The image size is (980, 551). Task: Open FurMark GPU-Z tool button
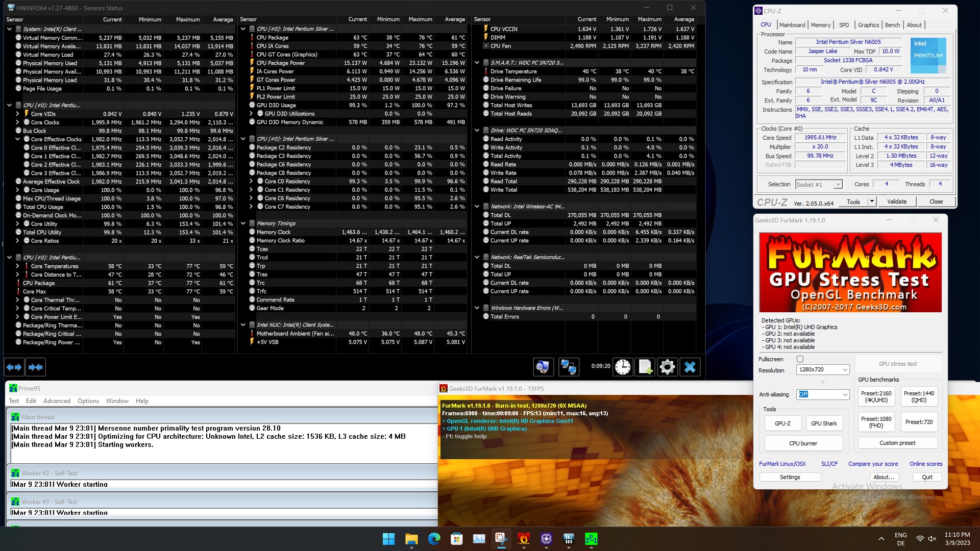[782, 423]
